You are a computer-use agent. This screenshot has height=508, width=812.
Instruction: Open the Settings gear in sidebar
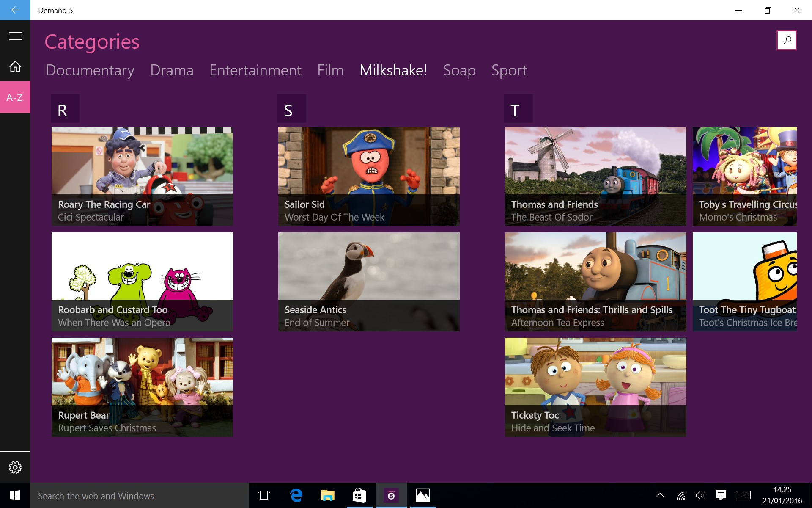15,467
